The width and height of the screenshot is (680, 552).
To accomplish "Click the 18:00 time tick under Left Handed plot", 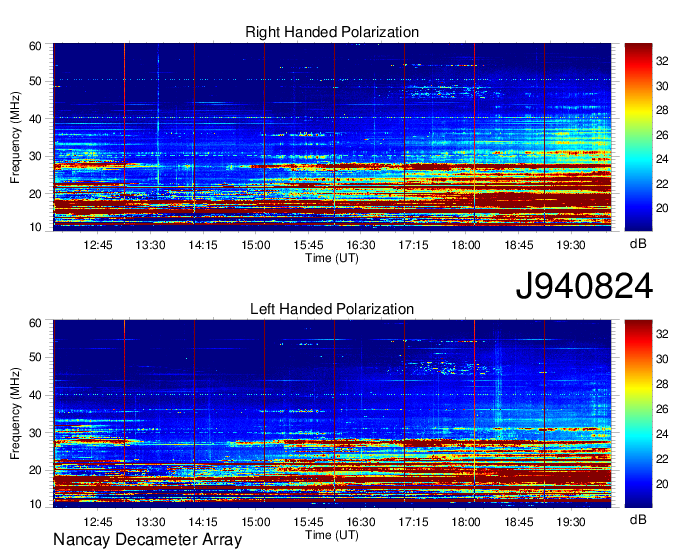I will (x=466, y=522).
